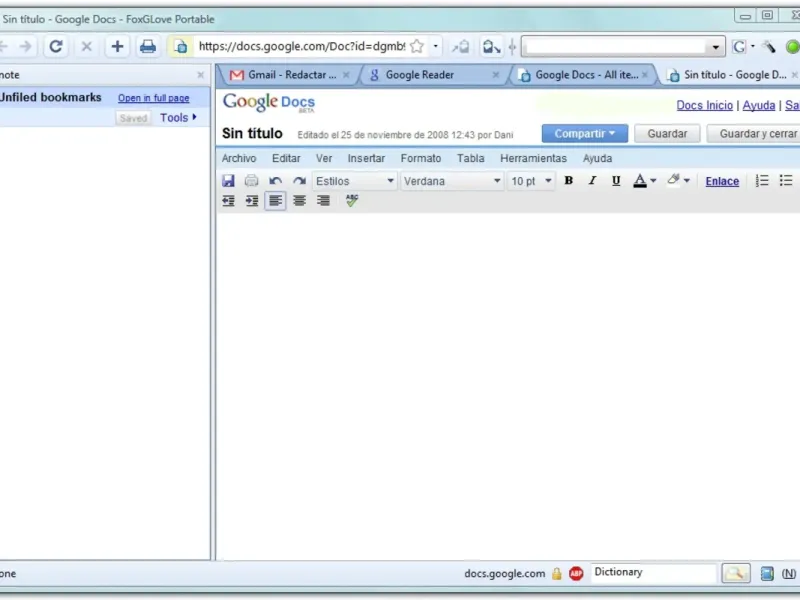Toggle bold formatting

568,181
